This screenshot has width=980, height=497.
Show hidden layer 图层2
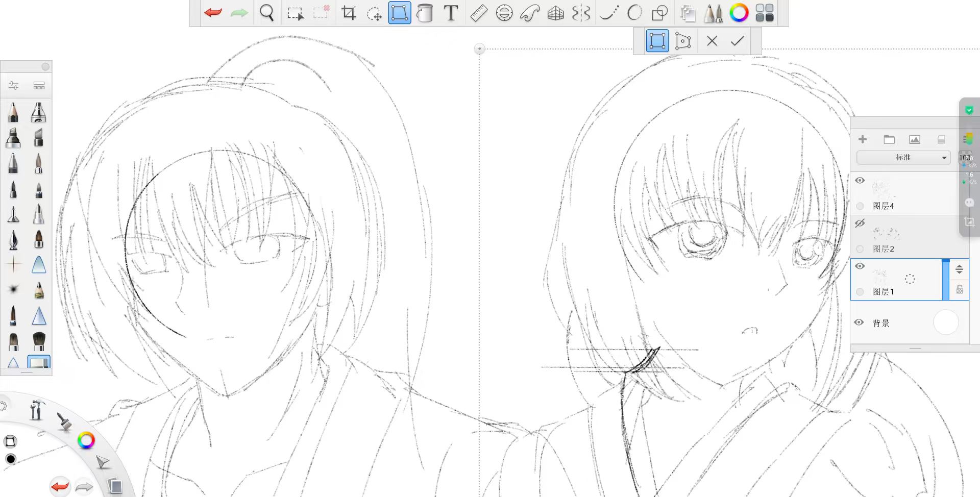860,223
